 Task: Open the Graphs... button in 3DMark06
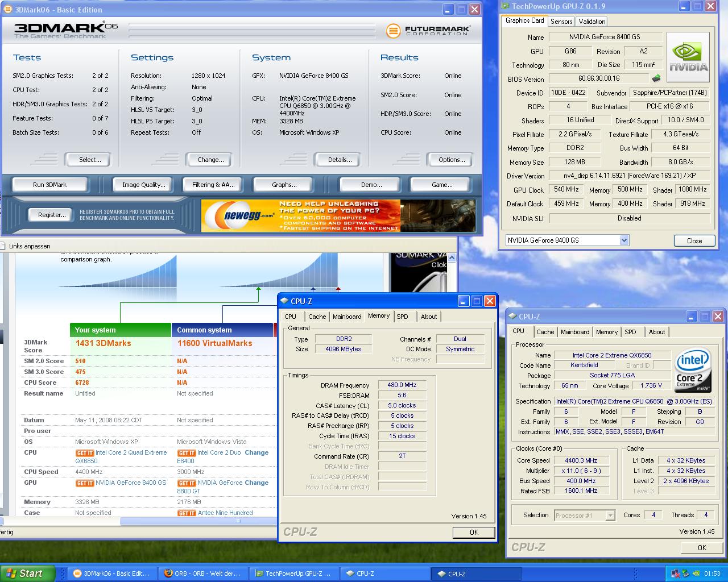(284, 185)
